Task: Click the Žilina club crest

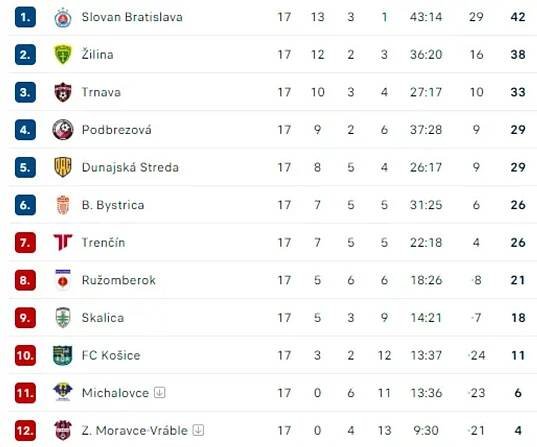Action: tap(63, 54)
